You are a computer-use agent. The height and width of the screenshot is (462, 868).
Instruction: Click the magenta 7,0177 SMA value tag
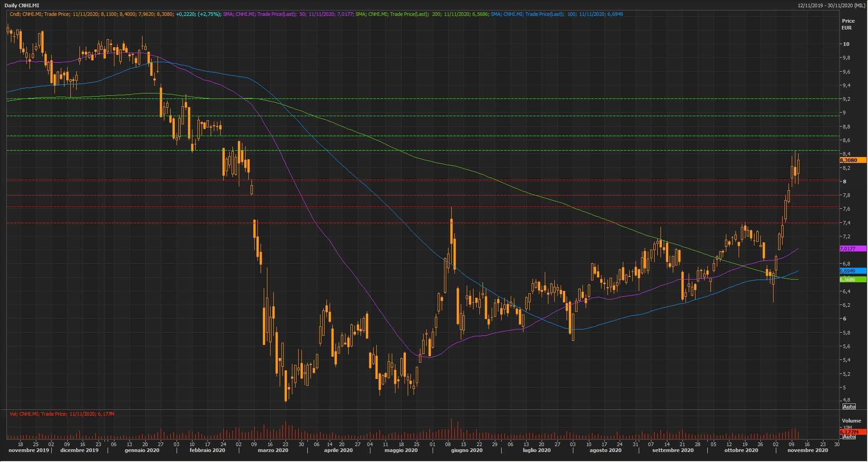tap(853, 249)
